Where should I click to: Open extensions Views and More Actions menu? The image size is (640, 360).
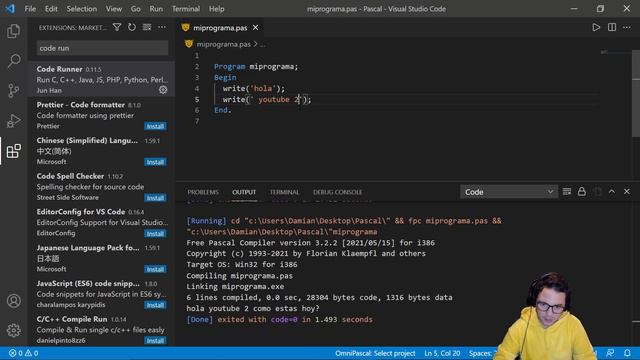[162, 27]
